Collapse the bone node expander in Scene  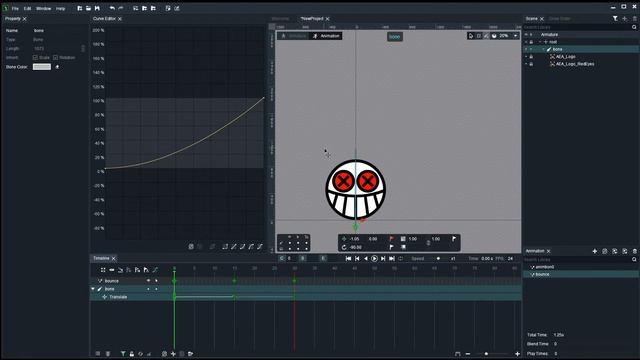click(543, 49)
